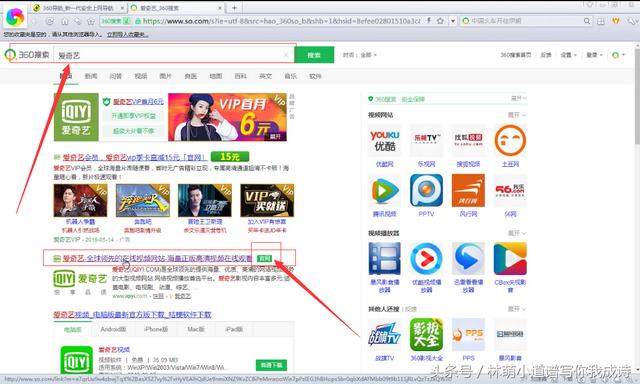Click the green iQIYI 爱奇艺 ad logo
Viewport: 640px width, 384px height.
coord(76,117)
